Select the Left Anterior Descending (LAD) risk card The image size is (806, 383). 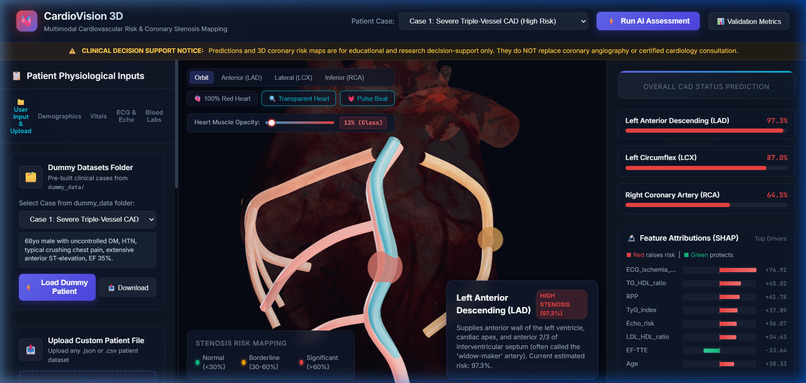[x=706, y=125]
